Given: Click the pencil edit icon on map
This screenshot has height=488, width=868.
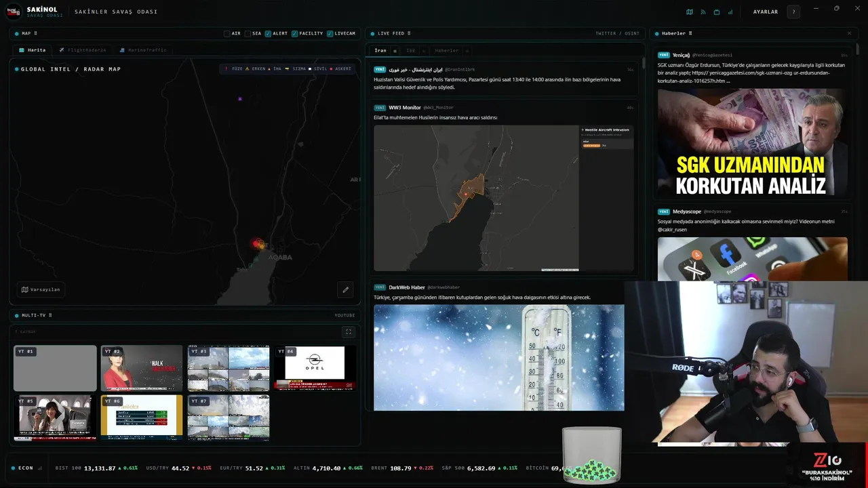Looking at the screenshot, I should click(345, 289).
